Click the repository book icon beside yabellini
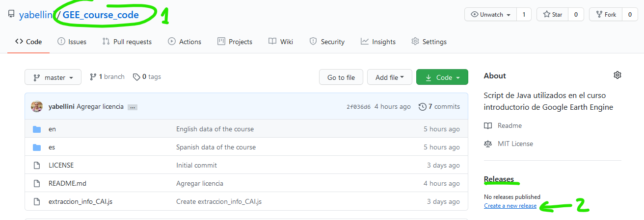Viewport: 644px width, 220px height. tap(11, 14)
